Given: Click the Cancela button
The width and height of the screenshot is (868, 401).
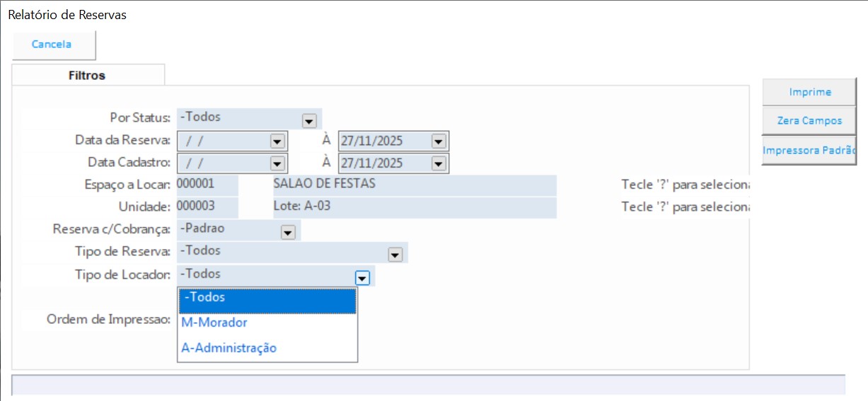Looking at the screenshot, I should [52, 45].
